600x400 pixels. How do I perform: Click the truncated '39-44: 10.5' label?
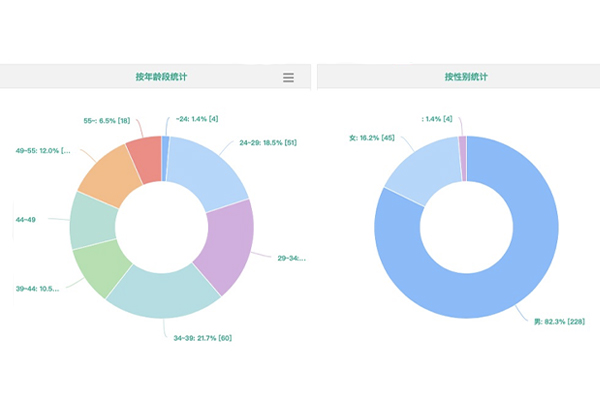[37, 290]
